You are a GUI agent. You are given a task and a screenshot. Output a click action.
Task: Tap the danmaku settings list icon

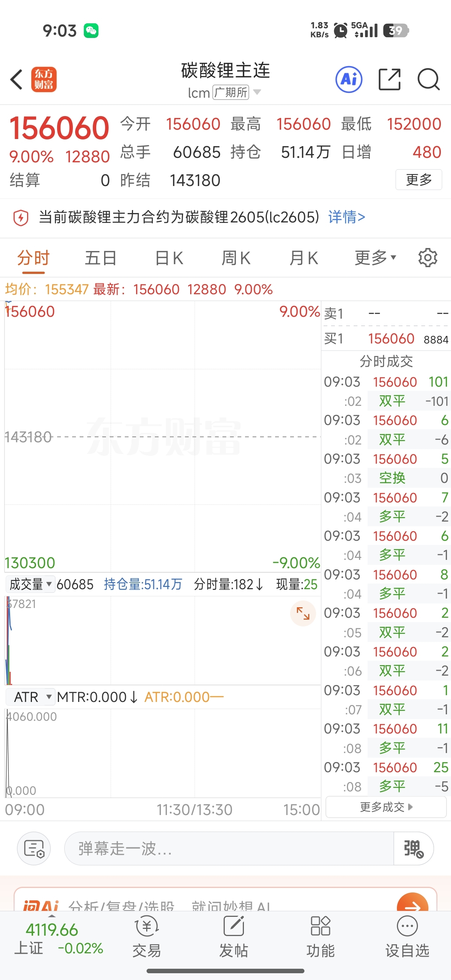tap(34, 848)
